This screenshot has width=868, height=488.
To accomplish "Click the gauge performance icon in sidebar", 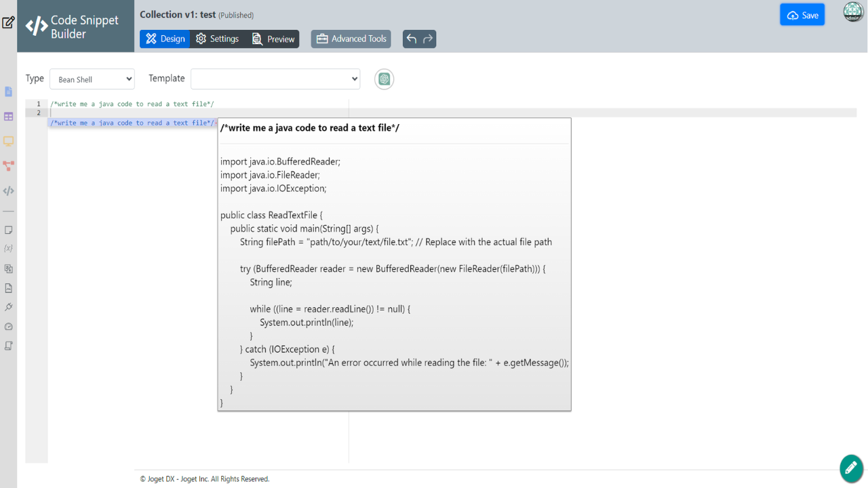I will point(9,327).
